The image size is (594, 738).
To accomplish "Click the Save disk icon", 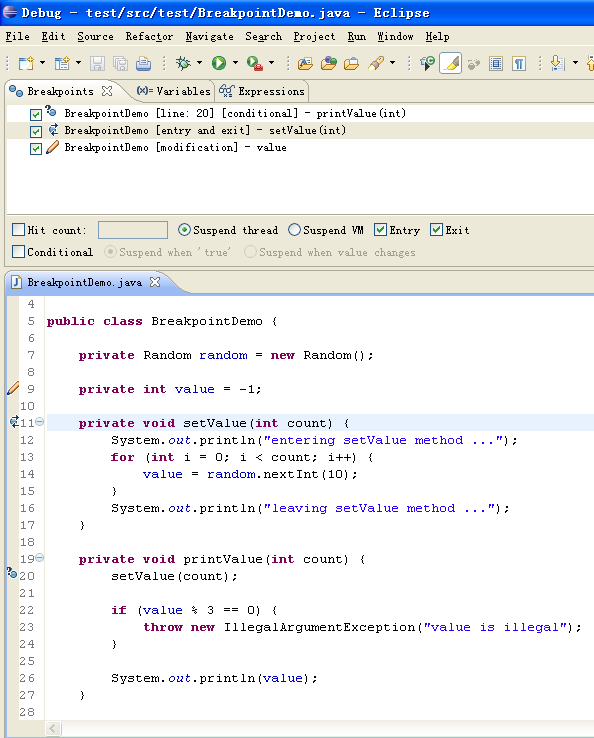I will click(x=97, y=63).
